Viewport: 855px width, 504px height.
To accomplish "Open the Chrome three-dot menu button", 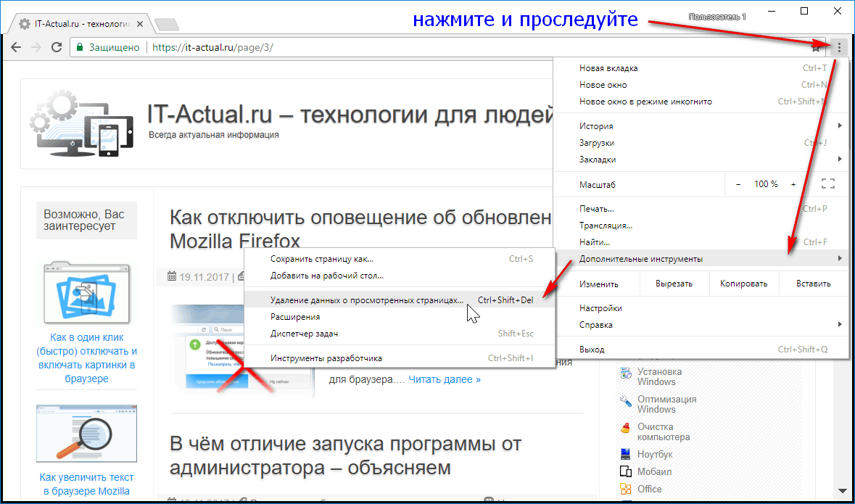I will 839,47.
